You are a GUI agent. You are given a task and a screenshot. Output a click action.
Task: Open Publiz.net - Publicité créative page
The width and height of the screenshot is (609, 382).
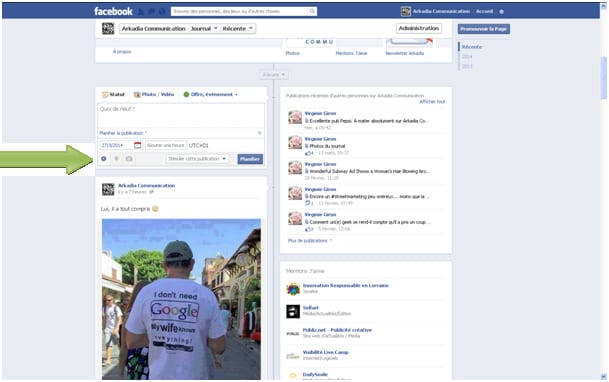[x=337, y=330]
